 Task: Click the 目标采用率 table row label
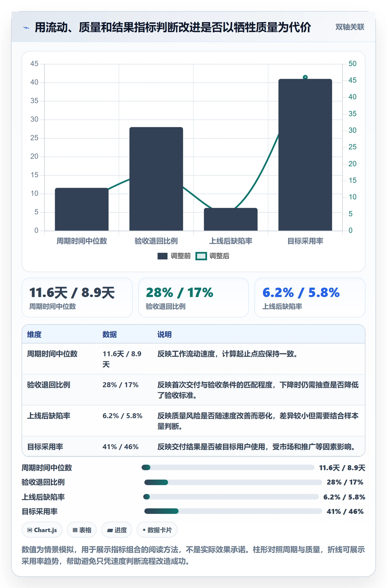45,447
